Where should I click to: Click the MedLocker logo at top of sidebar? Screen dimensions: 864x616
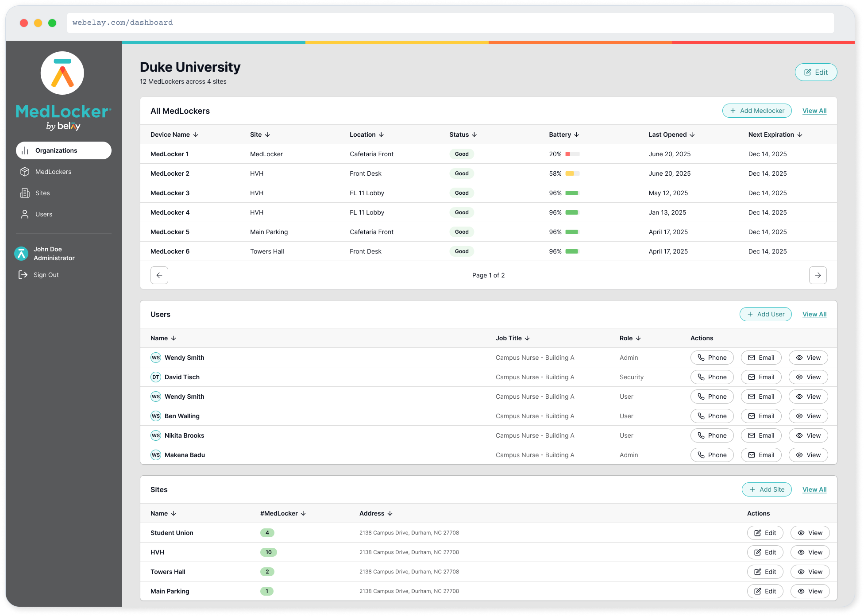[x=62, y=73]
